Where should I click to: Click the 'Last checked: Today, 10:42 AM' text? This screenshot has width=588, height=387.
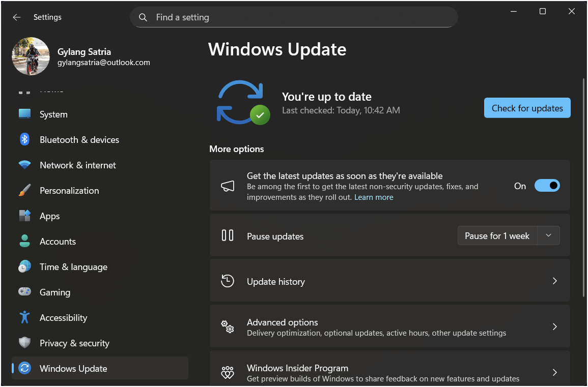(341, 110)
